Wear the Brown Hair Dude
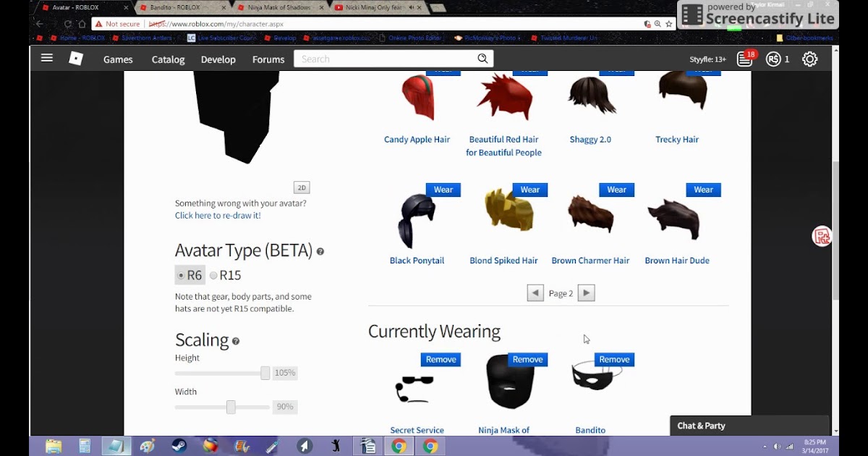868x456 pixels. point(704,190)
